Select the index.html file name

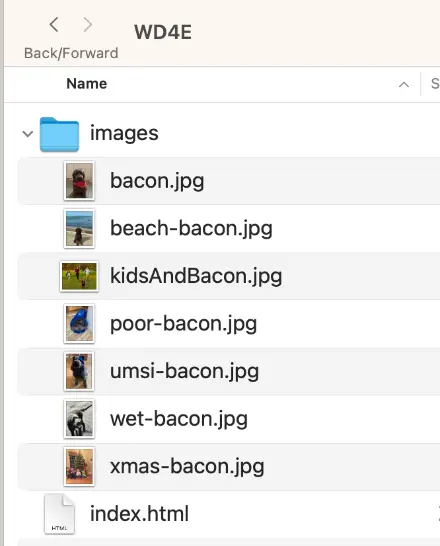pos(139,514)
